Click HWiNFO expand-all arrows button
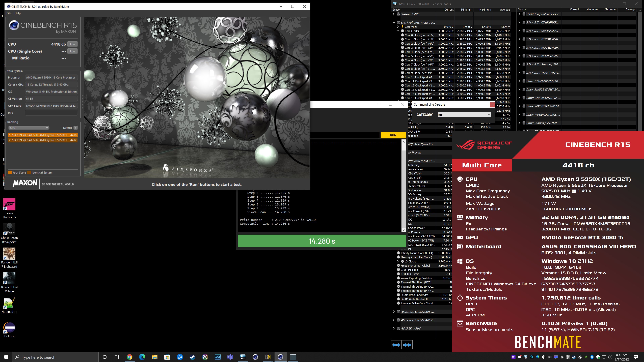Screen dimensions: 644x362 click(396, 345)
